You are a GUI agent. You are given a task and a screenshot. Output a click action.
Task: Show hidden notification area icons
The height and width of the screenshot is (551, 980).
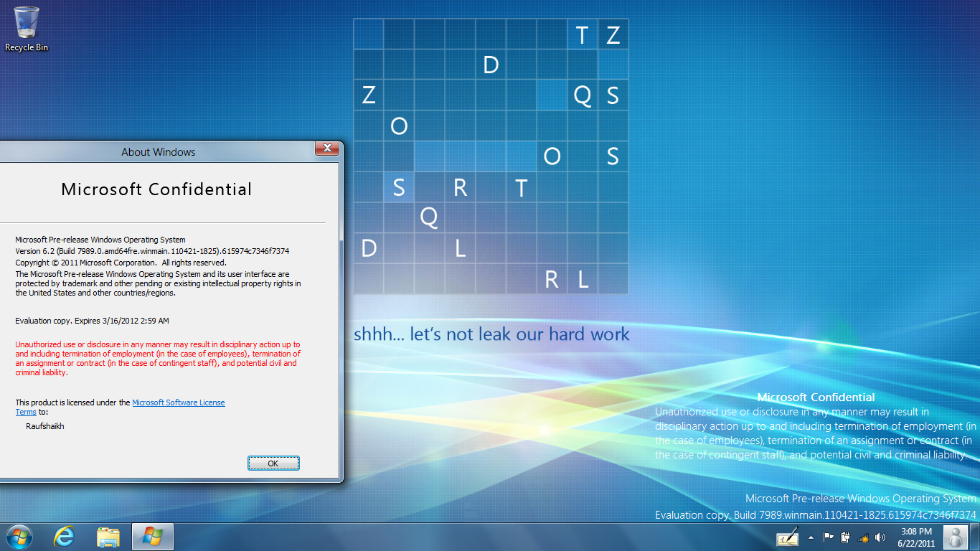[811, 537]
